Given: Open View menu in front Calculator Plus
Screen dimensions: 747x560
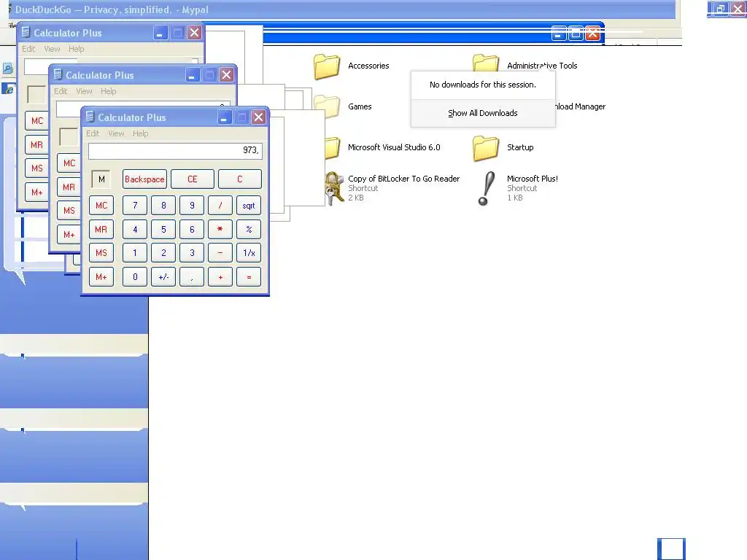Looking at the screenshot, I should tap(116, 133).
